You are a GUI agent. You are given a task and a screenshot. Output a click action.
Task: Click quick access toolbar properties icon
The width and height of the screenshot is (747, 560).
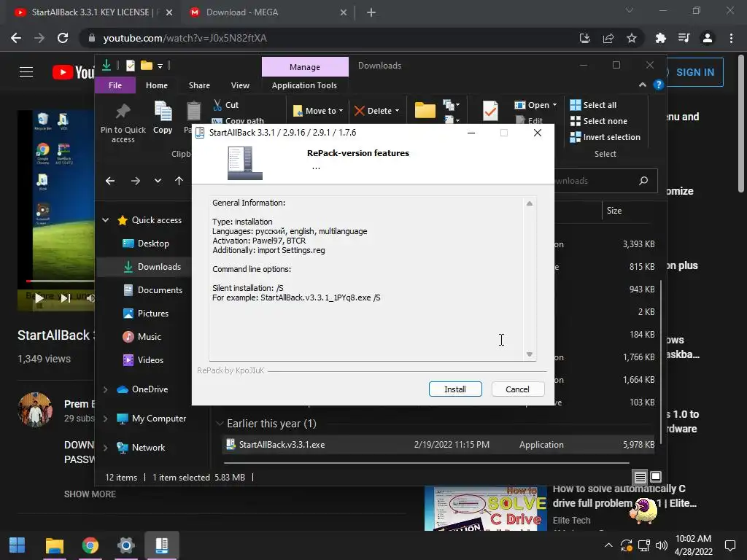(x=130, y=66)
